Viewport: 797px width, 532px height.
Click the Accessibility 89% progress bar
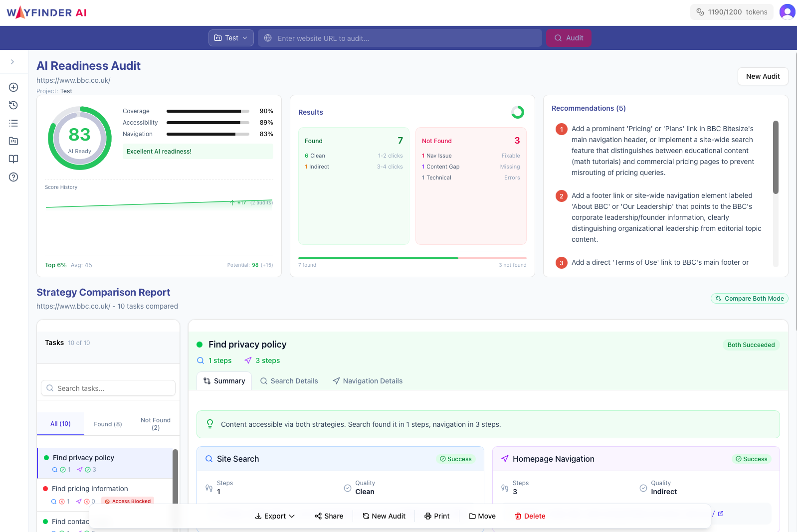point(207,123)
